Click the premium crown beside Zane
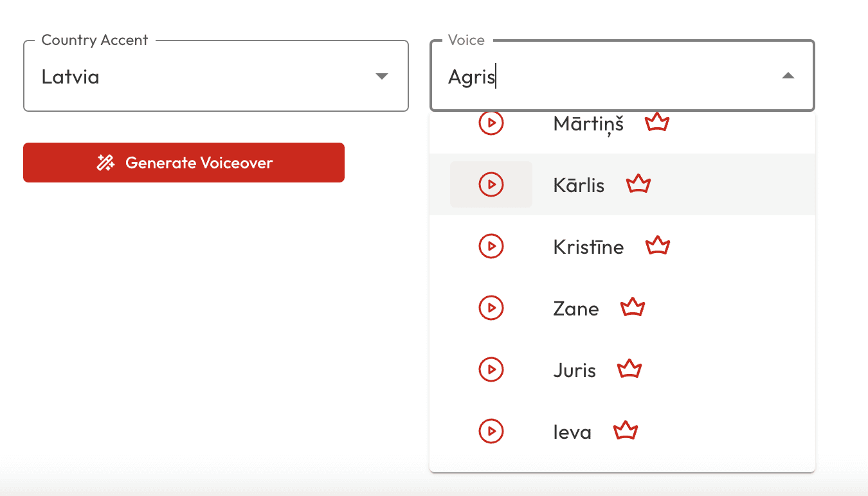This screenshot has height=496, width=868. coord(632,307)
